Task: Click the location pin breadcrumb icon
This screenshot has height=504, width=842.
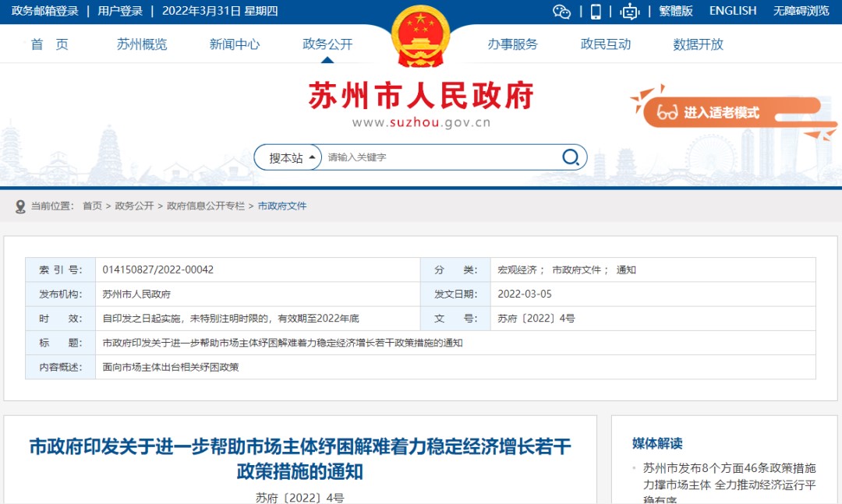Action: (20, 206)
